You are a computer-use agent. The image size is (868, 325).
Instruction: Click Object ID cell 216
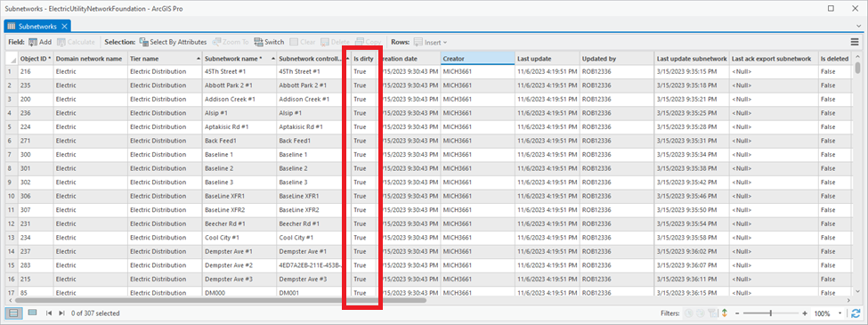(36, 71)
